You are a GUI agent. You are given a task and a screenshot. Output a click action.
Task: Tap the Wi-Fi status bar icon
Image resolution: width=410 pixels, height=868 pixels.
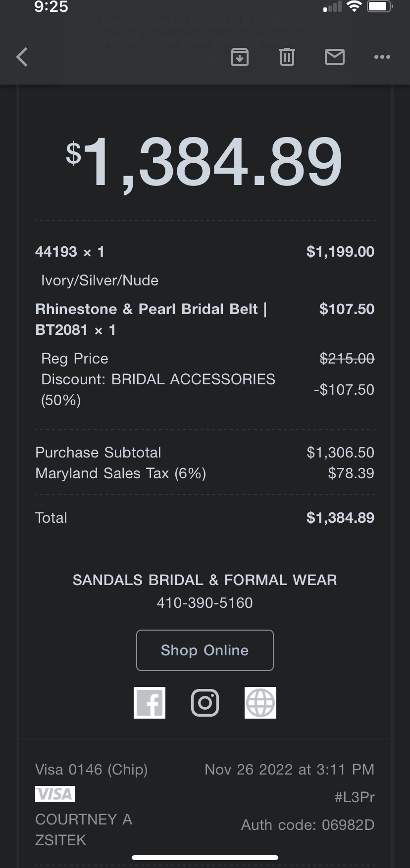(354, 6)
